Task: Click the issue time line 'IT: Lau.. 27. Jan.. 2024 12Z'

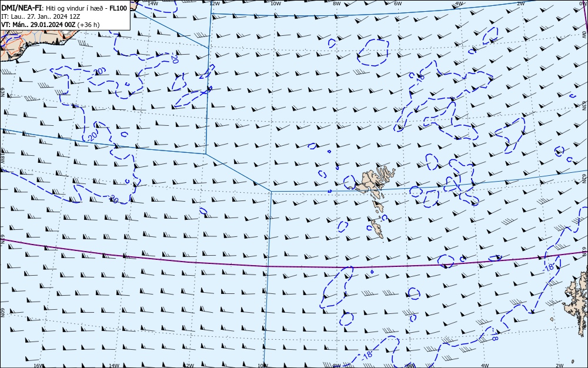Action: coord(41,16)
